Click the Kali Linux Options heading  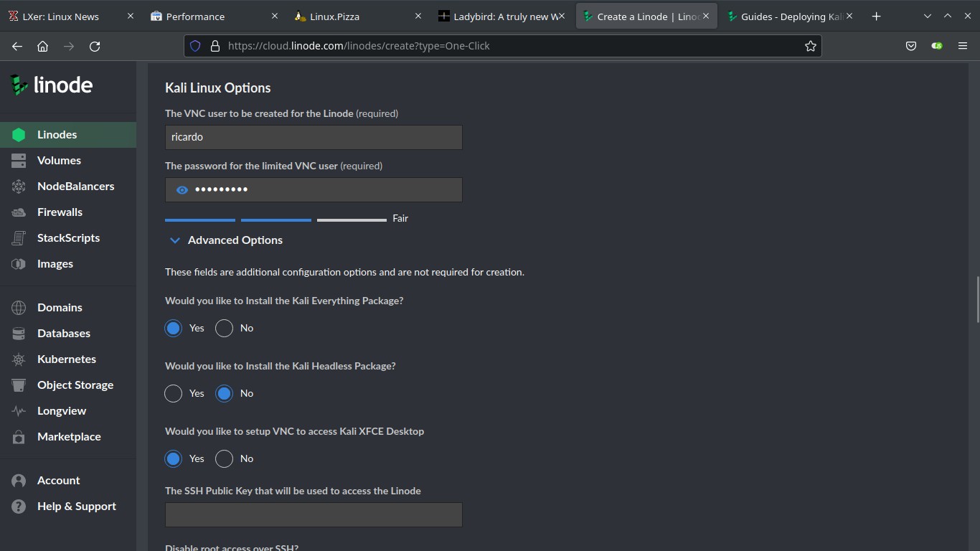pos(218,88)
